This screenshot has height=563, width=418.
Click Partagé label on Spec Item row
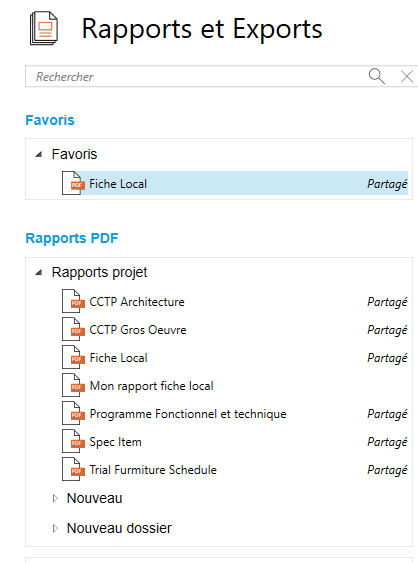pos(387,442)
